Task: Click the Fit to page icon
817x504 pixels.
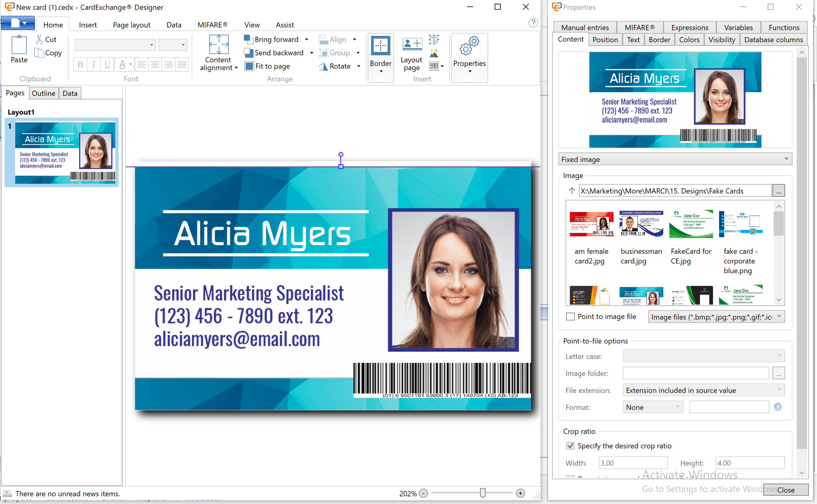Action: (x=249, y=66)
